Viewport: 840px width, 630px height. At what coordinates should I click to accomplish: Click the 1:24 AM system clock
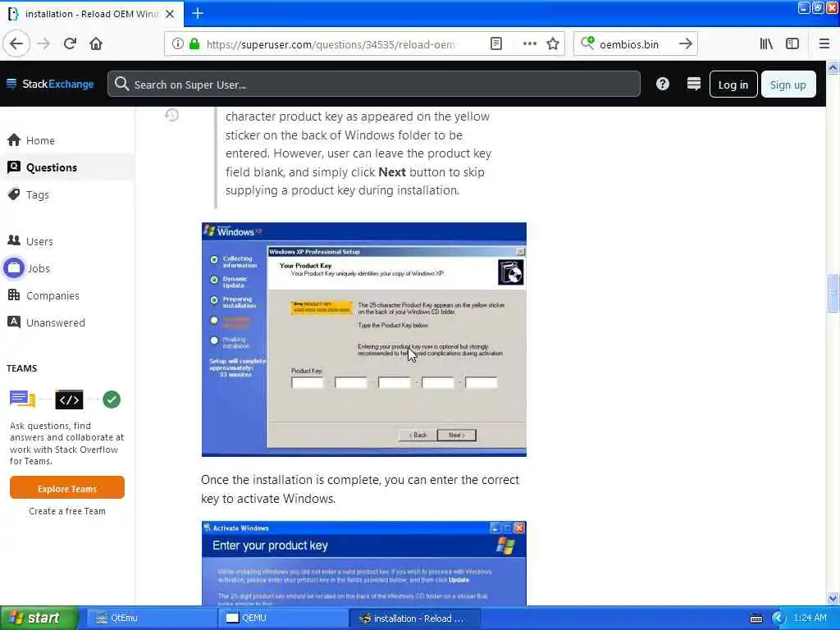click(810, 619)
